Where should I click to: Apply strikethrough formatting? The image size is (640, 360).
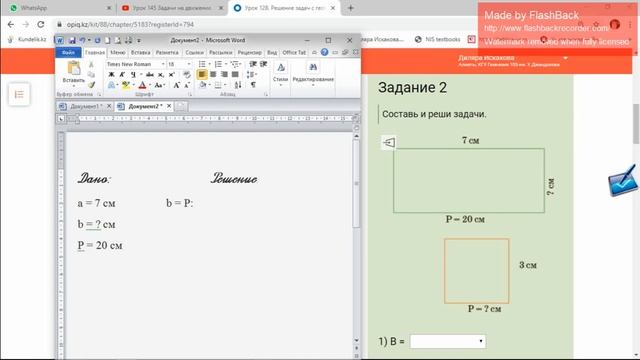[x=150, y=75]
